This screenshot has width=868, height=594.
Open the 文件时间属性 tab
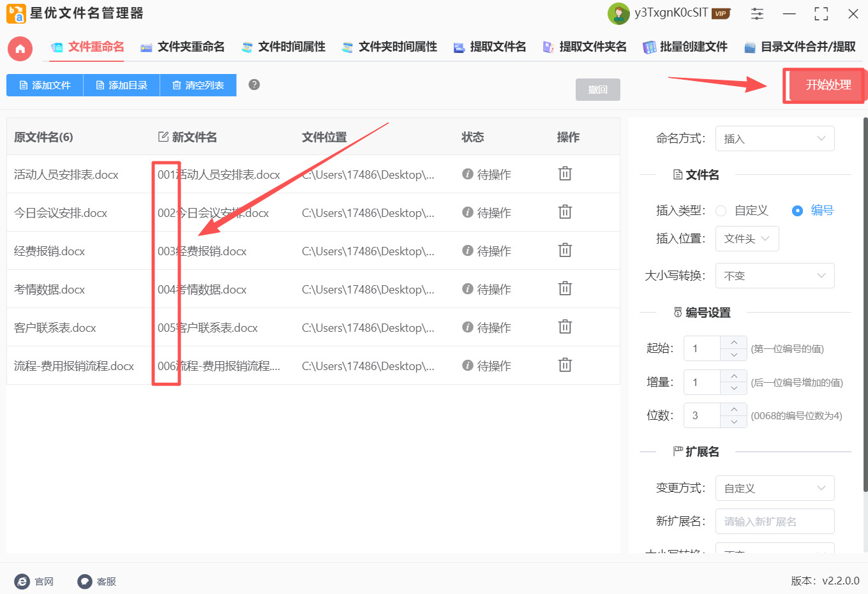[x=283, y=47]
